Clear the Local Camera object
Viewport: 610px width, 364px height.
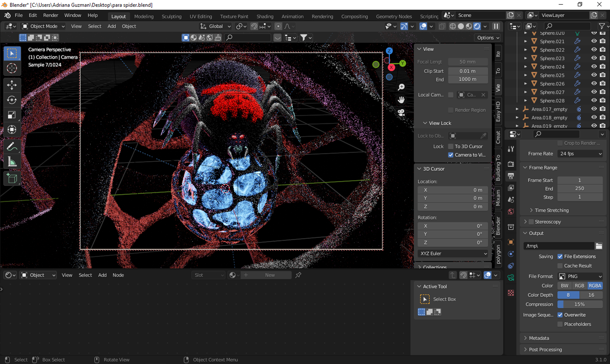pyautogui.click(x=484, y=95)
